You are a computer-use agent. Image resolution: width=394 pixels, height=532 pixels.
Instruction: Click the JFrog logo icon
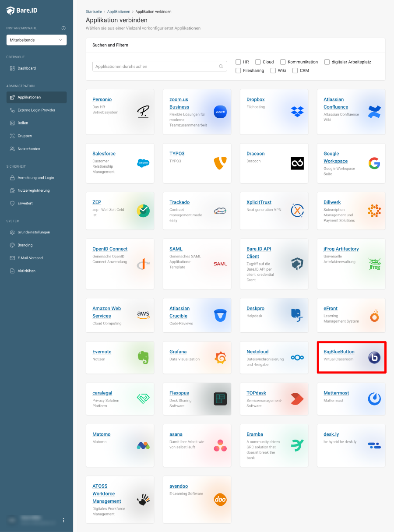374,264
